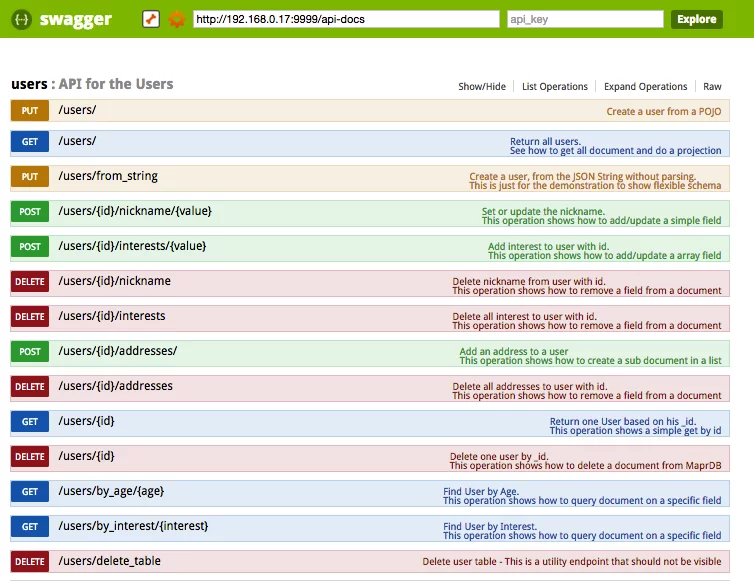Click the white wrench icon in header

coord(151,19)
